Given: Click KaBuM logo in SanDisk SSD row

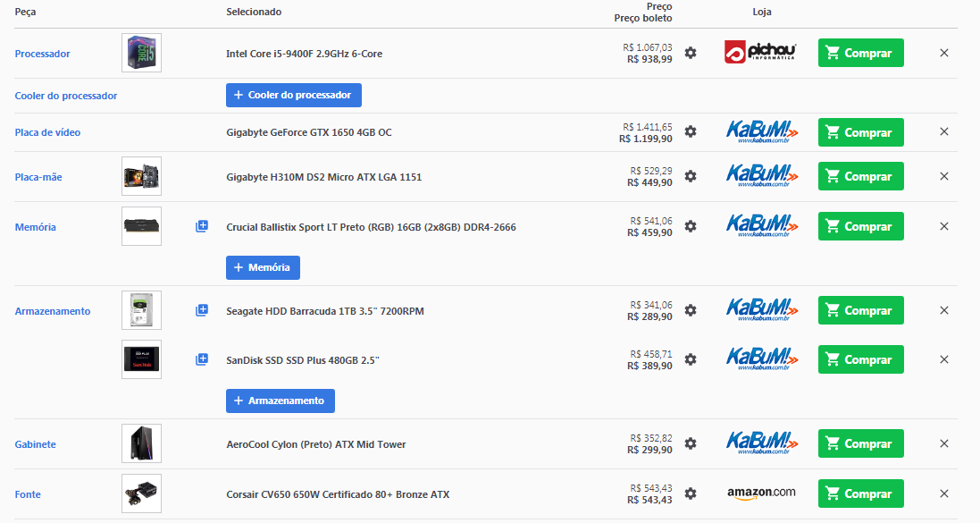Looking at the screenshot, I should pos(762,359).
